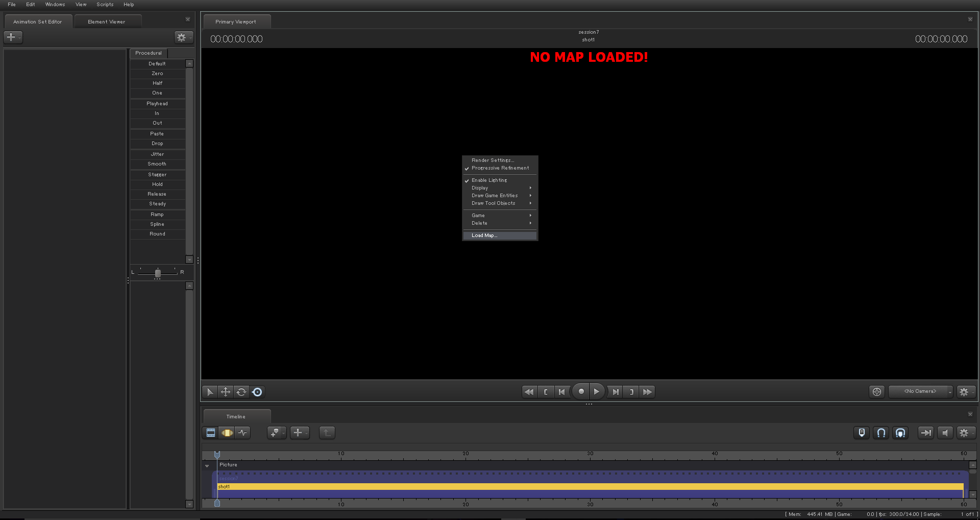Open the timeline plus add dropdown

pyautogui.click(x=300, y=433)
